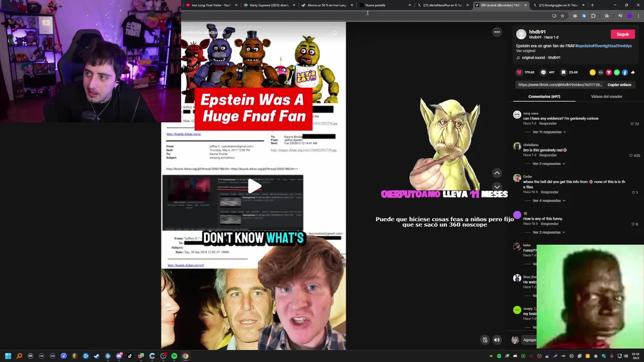Viewport: 644px width, 362px height.
Task: Open christiano's commenter username
Action: [x=530, y=145]
